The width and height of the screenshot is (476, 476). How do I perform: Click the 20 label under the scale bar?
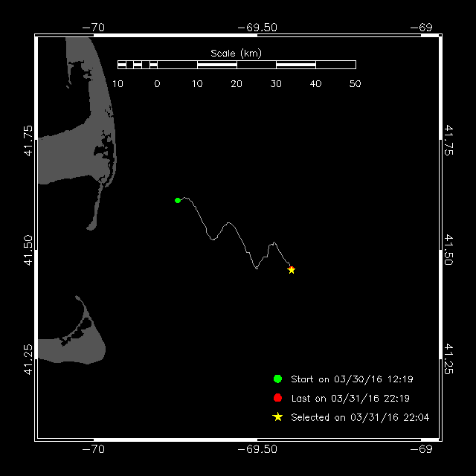pos(237,83)
